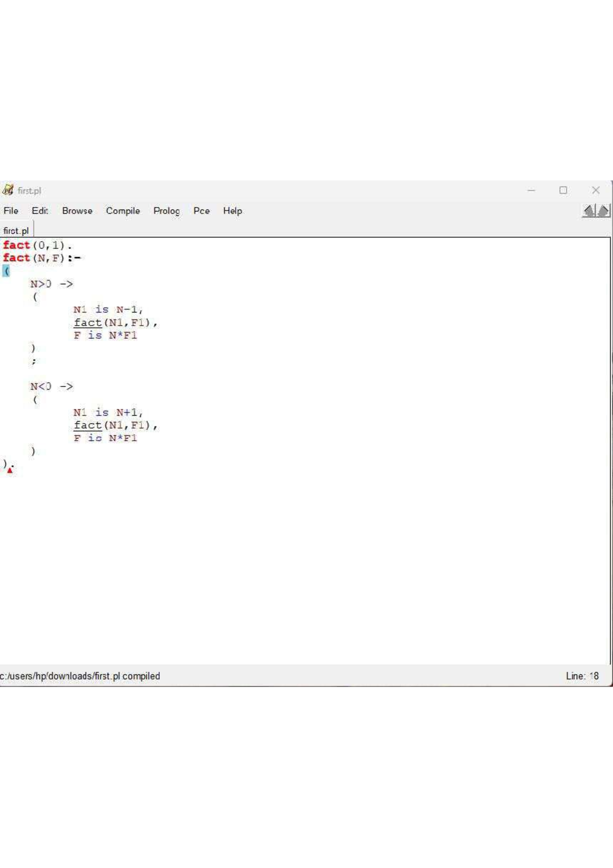Click the 'Line: 18' status indicator

582,676
